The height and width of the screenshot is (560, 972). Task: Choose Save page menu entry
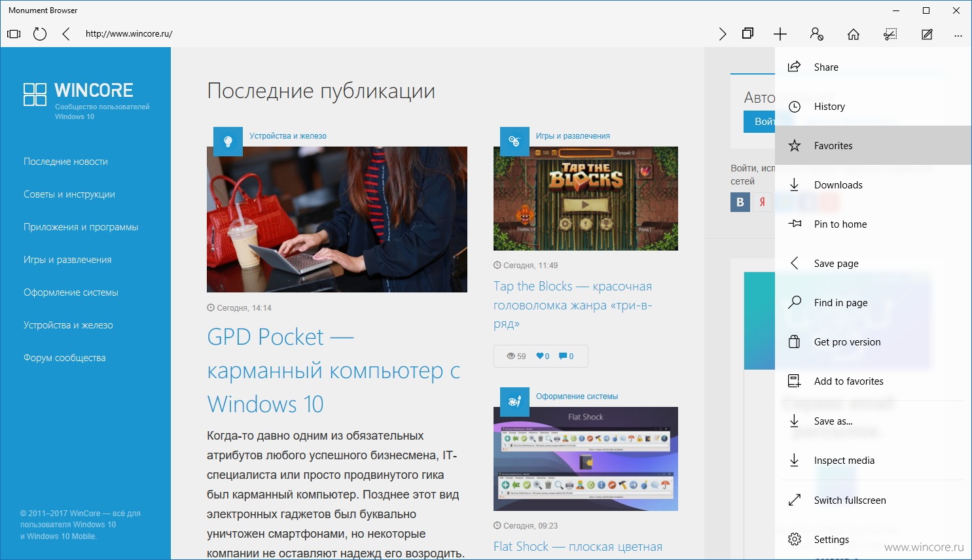873,263
